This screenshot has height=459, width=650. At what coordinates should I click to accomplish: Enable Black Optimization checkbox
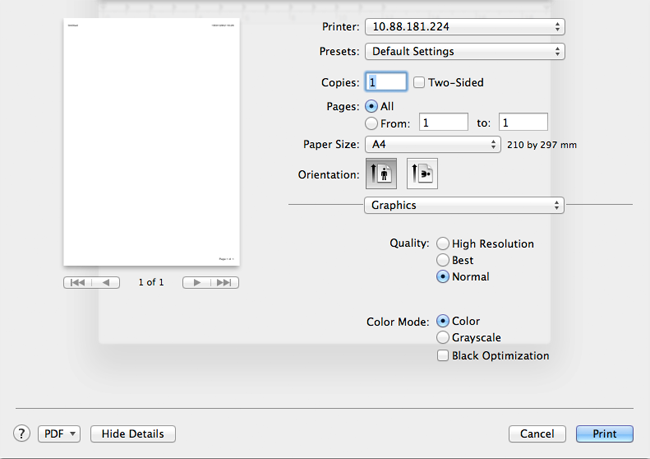(443, 355)
